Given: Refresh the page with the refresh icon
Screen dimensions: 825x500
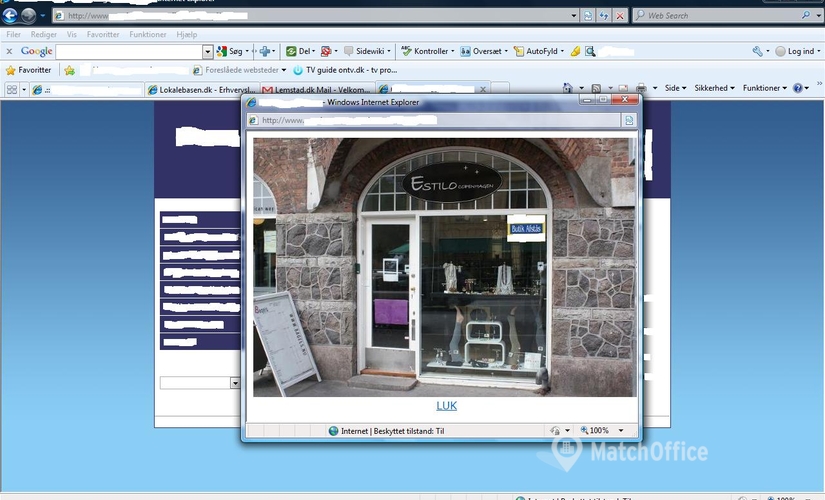Looking at the screenshot, I should pos(604,16).
